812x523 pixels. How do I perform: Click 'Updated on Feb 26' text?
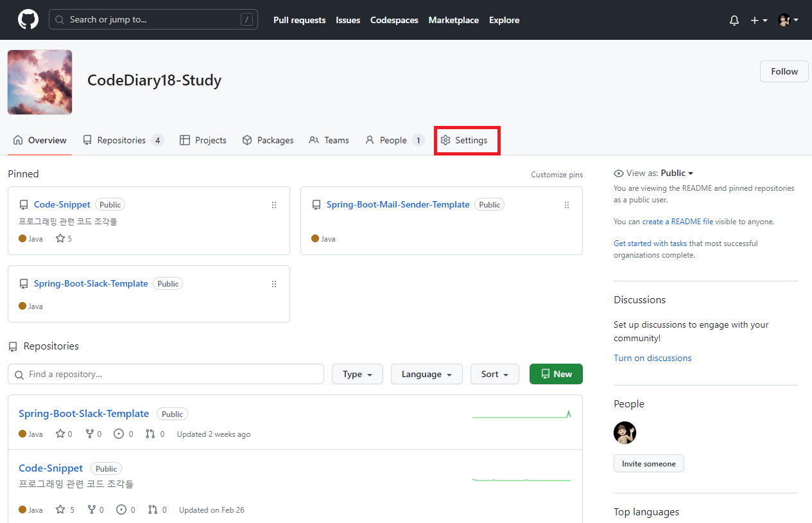pyautogui.click(x=212, y=510)
